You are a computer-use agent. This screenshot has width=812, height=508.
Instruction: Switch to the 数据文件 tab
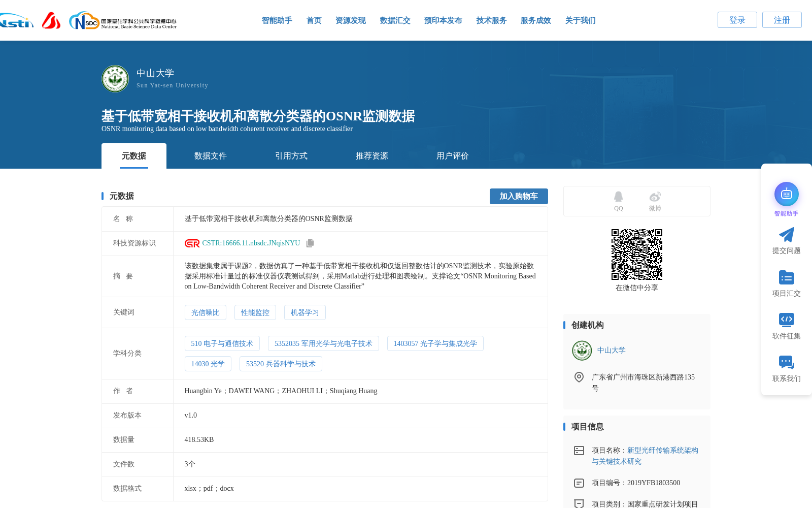[210, 156]
